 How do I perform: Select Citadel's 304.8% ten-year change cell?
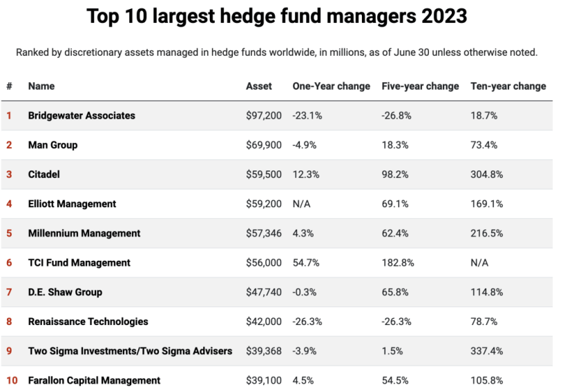(x=487, y=175)
